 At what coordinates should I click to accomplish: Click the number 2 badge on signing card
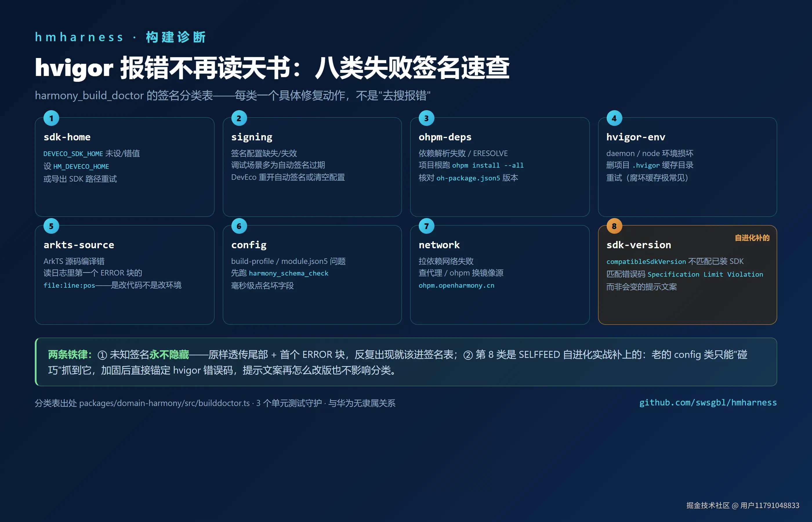click(x=239, y=118)
